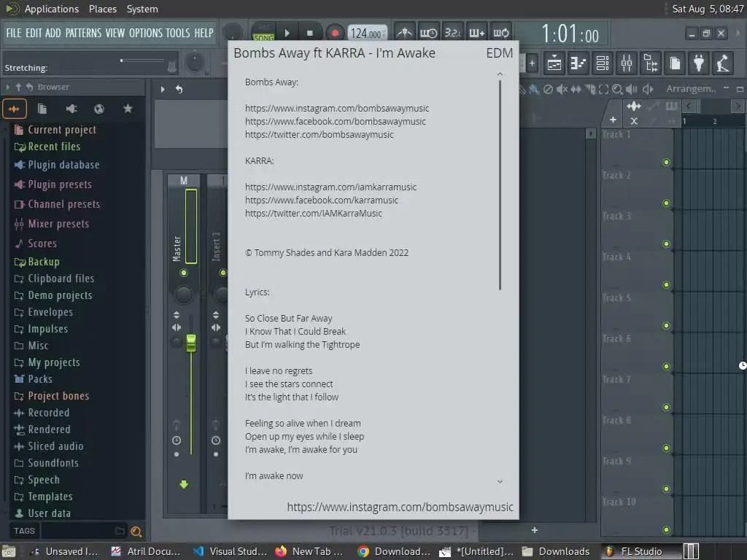This screenshot has height=560, width=747.
Task: Click the record button
Action: (x=335, y=33)
